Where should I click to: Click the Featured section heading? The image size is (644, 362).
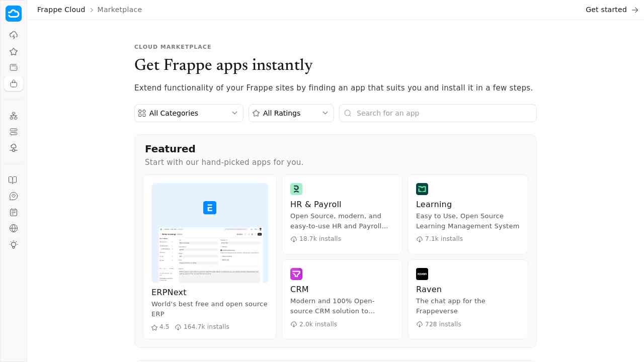coord(170,149)
